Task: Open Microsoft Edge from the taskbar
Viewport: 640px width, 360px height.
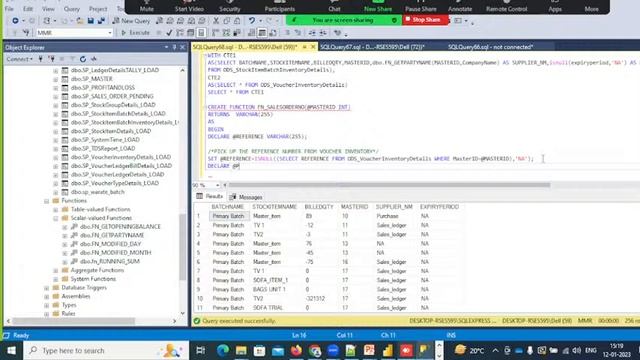Action: pos(223,351)
